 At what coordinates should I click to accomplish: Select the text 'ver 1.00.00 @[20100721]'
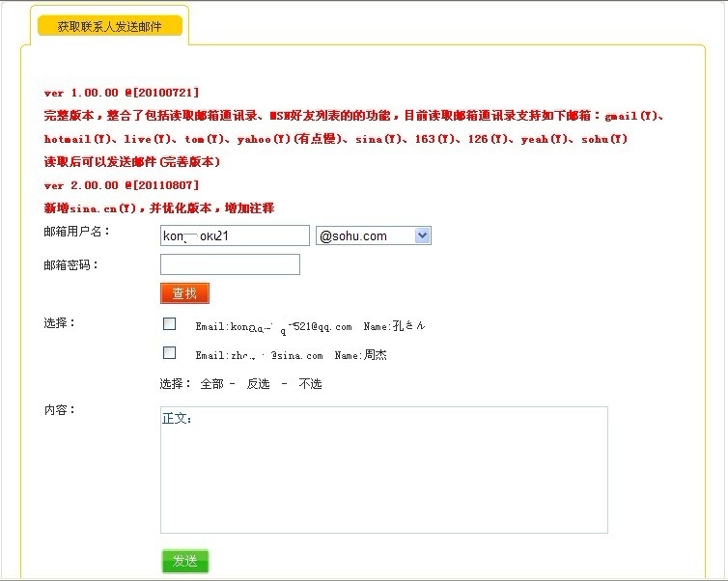pyautogui.click(x=122, y=93)
